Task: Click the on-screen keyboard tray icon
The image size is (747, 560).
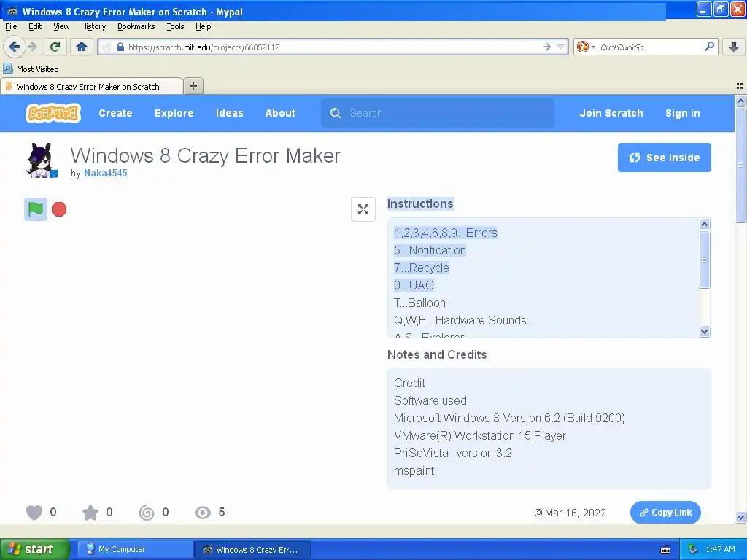Action: 665,550
